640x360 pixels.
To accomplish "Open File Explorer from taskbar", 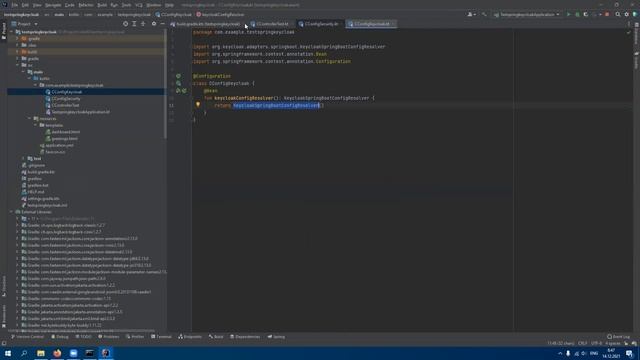I will (41, 353).
